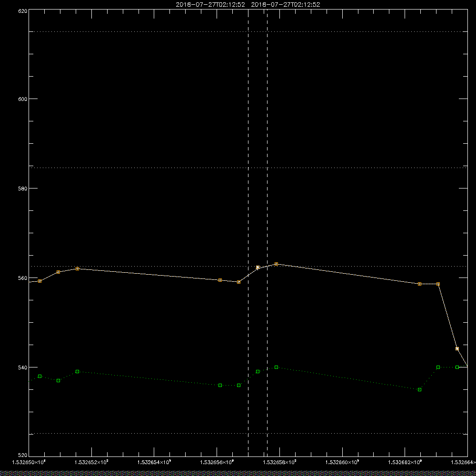Select the right dashed vertical time marker
476x476 pixels.
[267, 232]
